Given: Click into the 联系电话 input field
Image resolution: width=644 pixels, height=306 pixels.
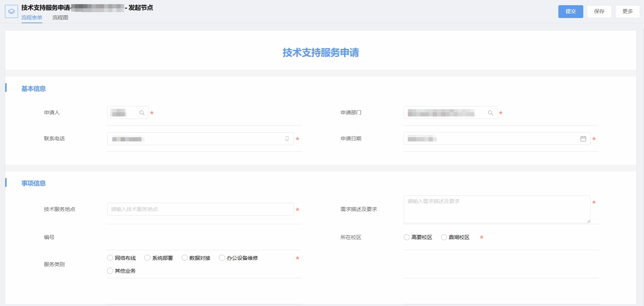Looking at the screenshot, I should tap(201, 139).
